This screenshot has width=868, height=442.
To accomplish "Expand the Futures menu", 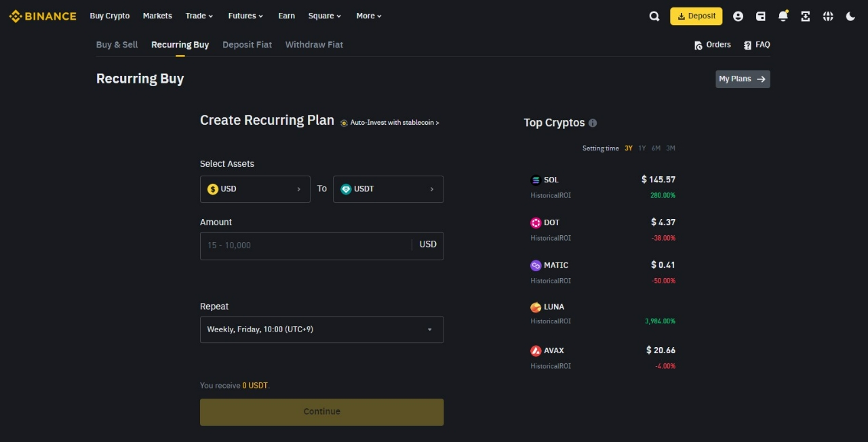I will point(246,16).
